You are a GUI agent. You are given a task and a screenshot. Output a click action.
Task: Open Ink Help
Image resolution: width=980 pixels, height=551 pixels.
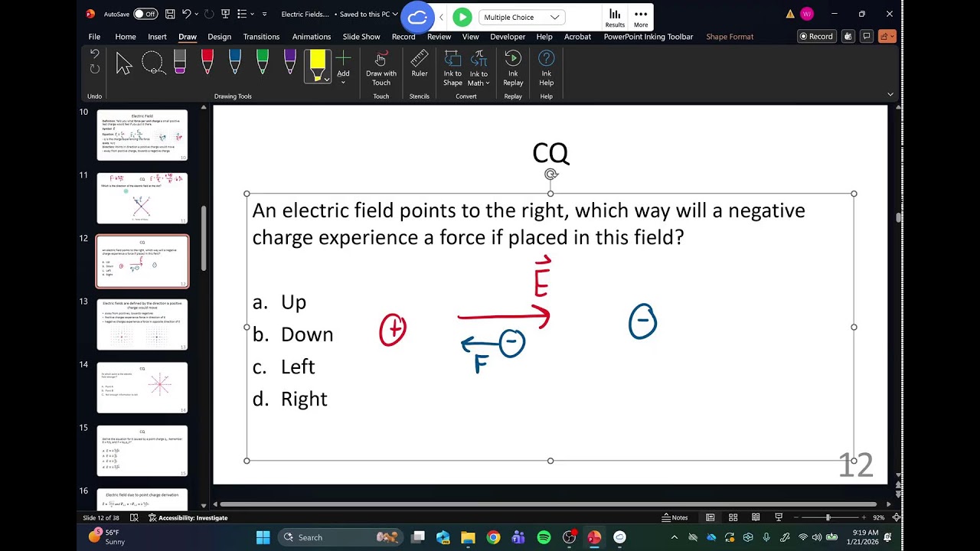click(x=546, y=68)
